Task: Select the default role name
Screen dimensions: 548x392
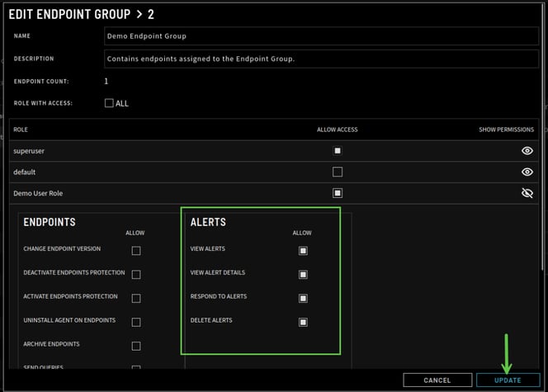Action: (24, 172)
